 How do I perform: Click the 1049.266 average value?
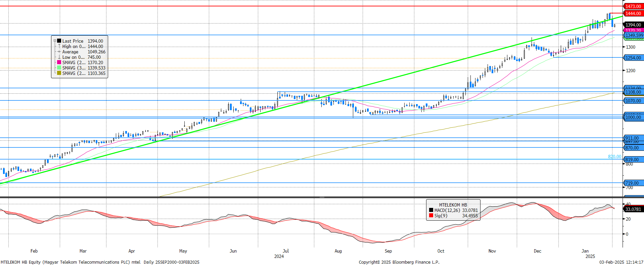(x=97, y=52)
